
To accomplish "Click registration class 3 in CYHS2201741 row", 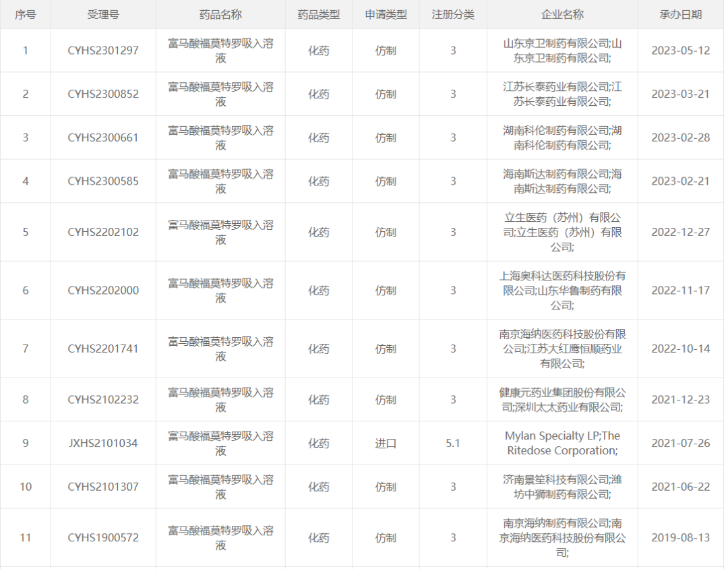I will click(453, 349).
